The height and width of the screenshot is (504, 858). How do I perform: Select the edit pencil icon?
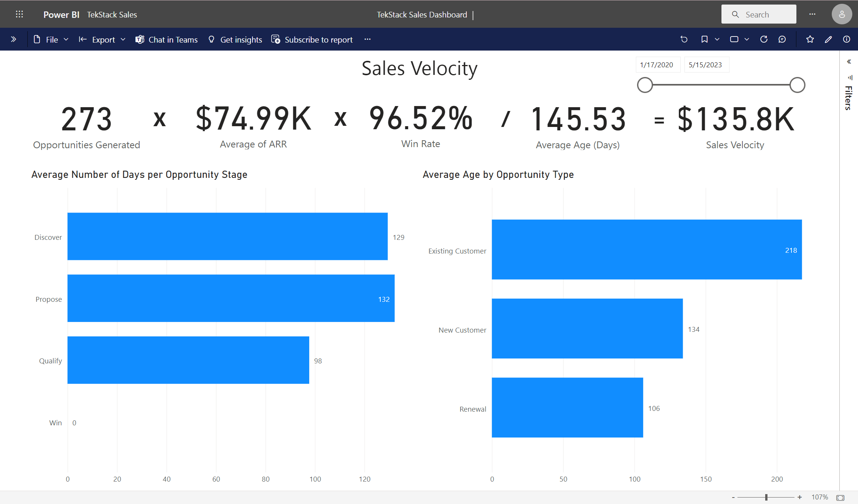coord(829,40)
